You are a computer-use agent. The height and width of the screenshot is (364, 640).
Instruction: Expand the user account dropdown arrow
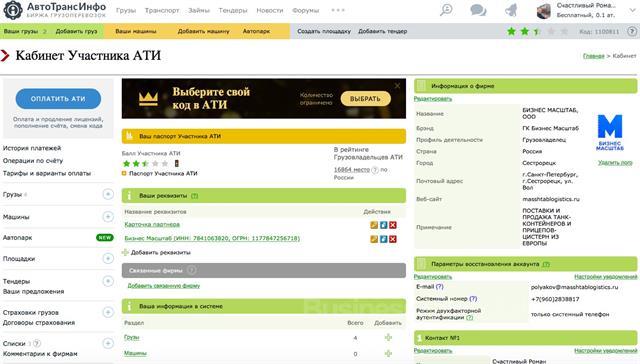tap(632, 10)
